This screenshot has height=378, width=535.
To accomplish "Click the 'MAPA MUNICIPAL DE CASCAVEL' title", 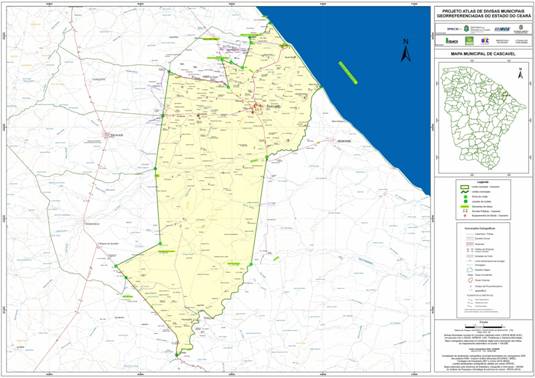I will pyautogui.click(x=483, y=54).
